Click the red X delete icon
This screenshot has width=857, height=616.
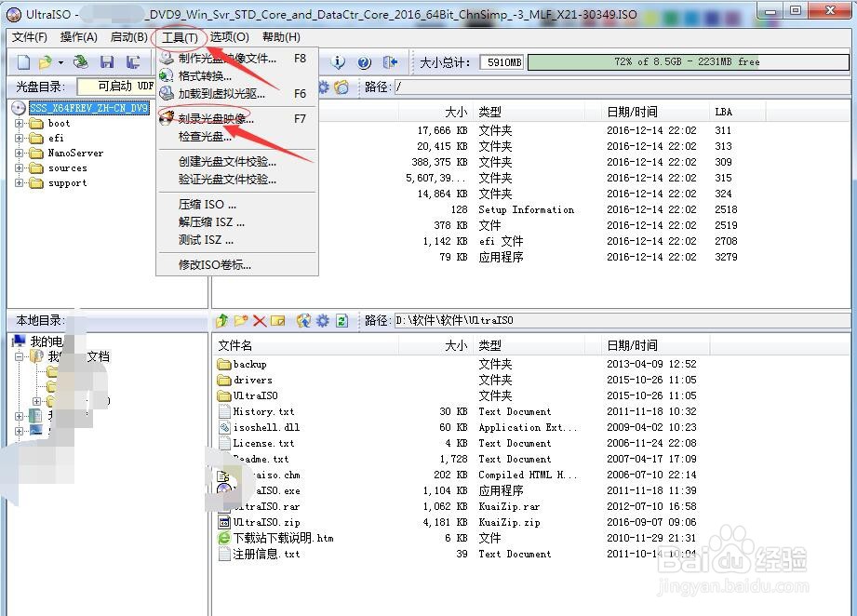pos(260,321)
